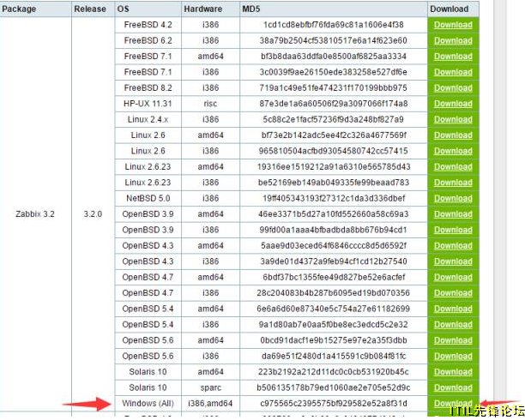
Task: Select the risc hardware cell
Action: click(211, 104)
